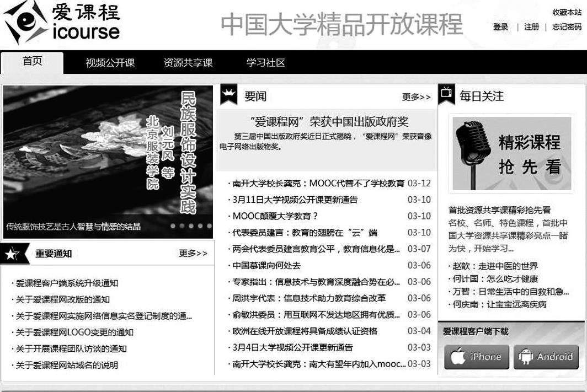587x392 pixels.
Task: Open news 中国慕课向何处去
Action: 266,266
